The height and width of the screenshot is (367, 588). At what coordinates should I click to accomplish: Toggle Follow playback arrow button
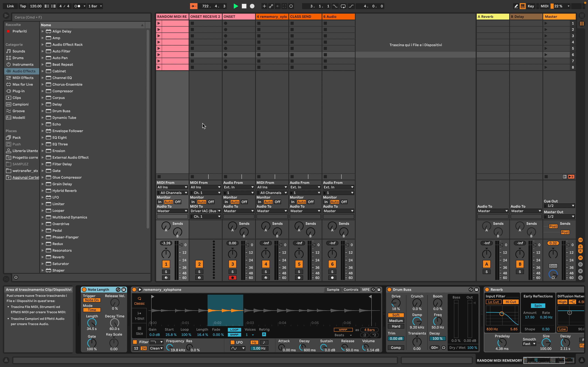pyautogui.click(x=194, y=6)
